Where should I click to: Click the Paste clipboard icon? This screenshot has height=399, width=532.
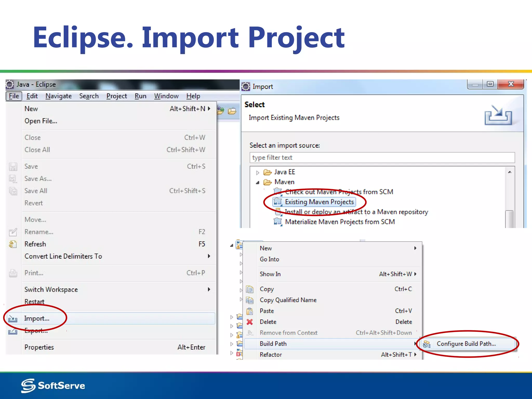click(x=250, y=311)
